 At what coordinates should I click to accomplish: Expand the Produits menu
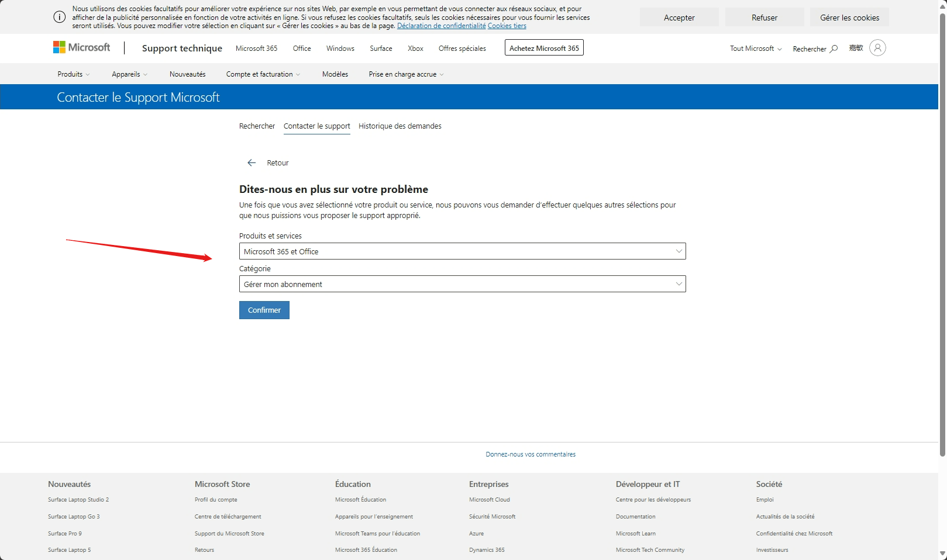tap(74, 74)
